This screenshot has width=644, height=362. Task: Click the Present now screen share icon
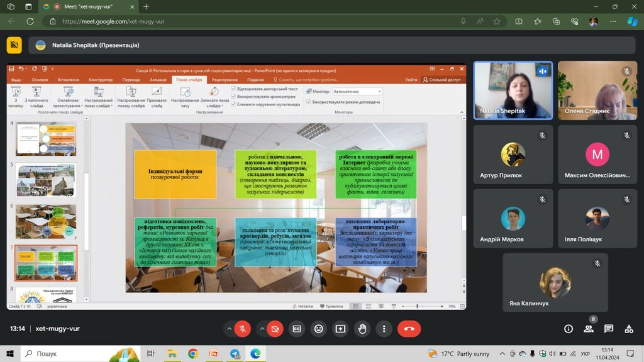[x=340, y=328]
